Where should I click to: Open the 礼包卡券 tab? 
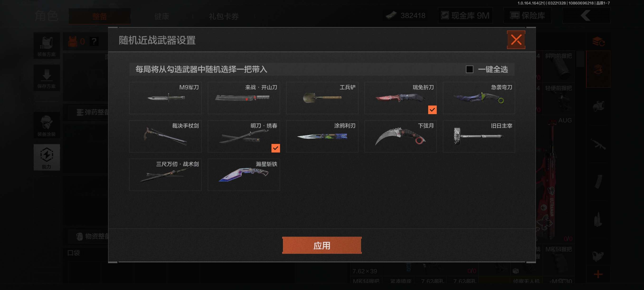[x=224, y=16]
